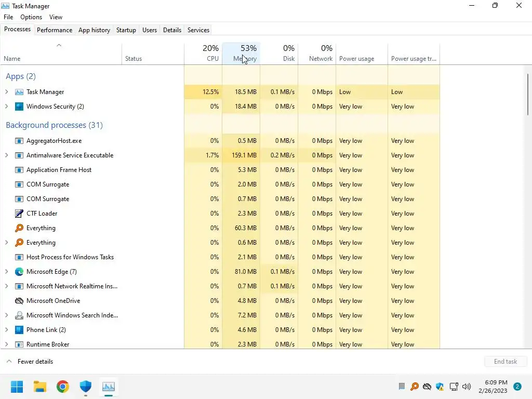
Task: Click the Microsoft Network Realtime Inspection icon
Action: coord(19,286)
